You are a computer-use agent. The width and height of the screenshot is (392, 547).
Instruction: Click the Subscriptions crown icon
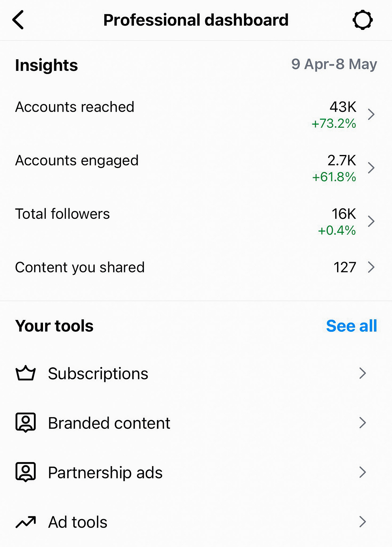point(26,373)
